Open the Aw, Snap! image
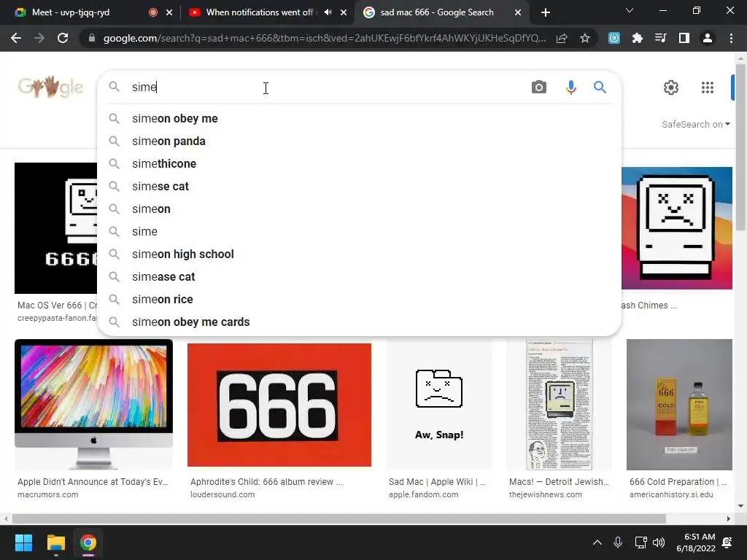Screen dimensions: 747x560 tap(438, 404)
